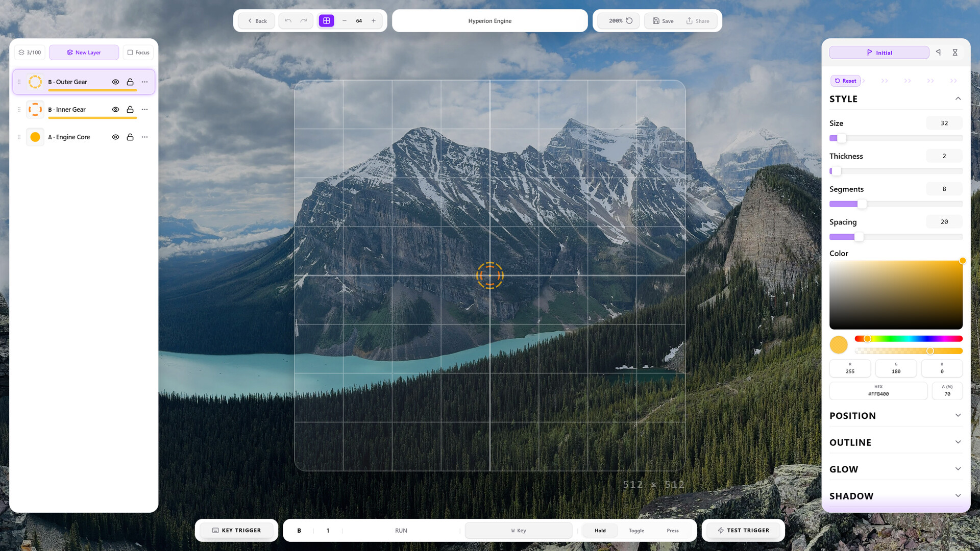Enable the Focus checkbox
The image size is (980, 551).
[x=138, y=53]
